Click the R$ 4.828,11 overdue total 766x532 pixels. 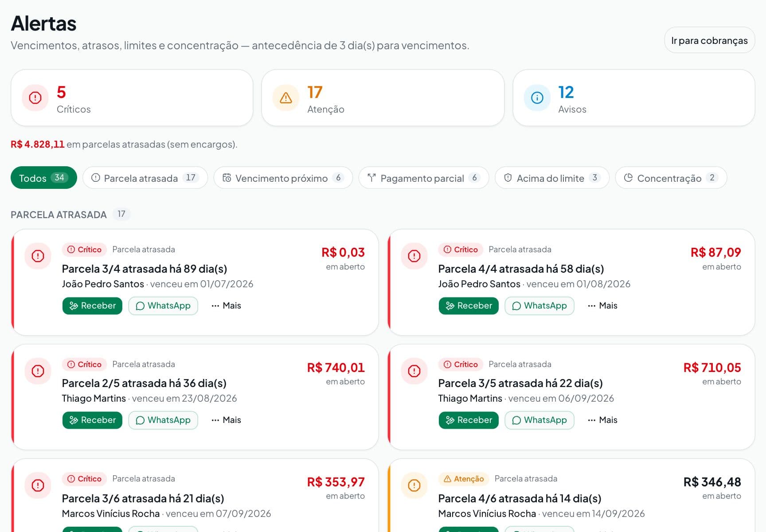[x=38, y=144]
